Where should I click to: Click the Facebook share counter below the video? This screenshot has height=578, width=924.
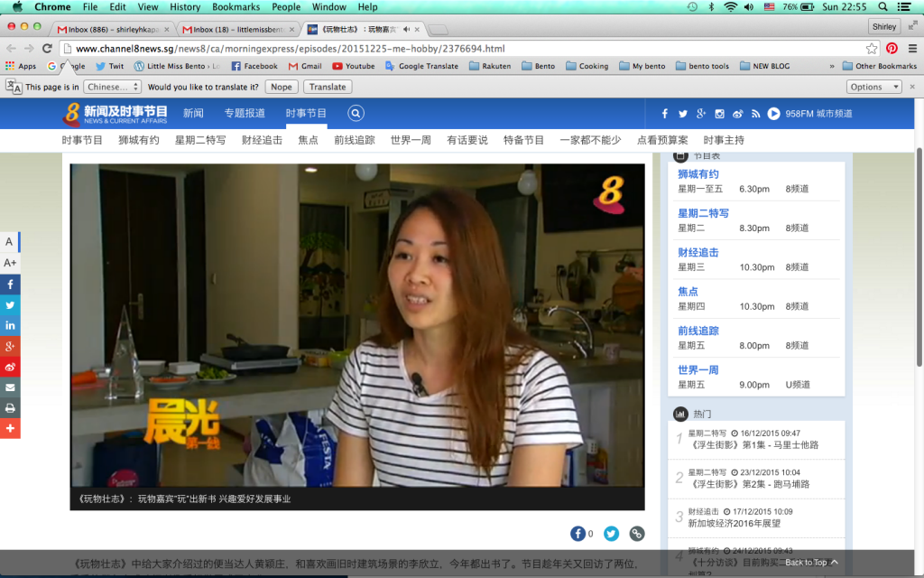point(581,534)
